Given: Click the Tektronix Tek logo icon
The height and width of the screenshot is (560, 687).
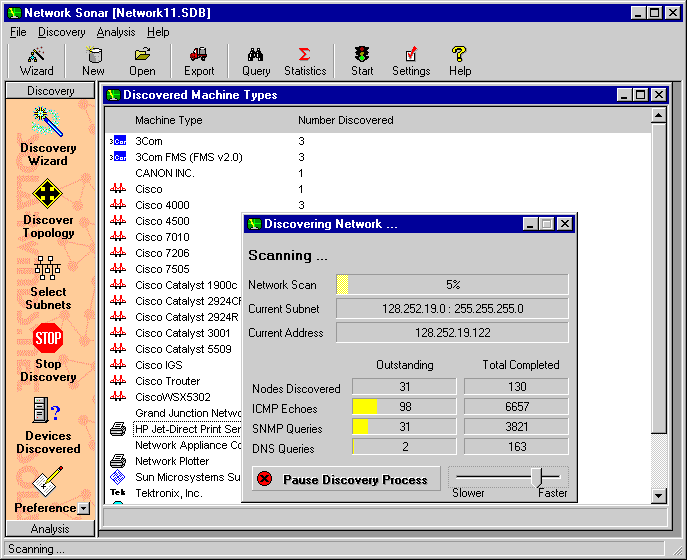Looking at the screenshot, I should click(117, 493).
